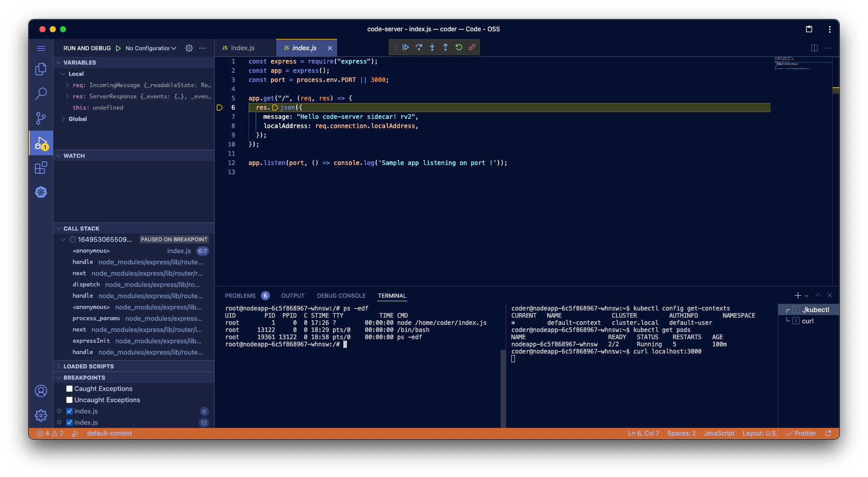Image resolution: width=868 pixels, height=477 pixels.
Task: Open the Extensions view
Action: tap(40, 168)
